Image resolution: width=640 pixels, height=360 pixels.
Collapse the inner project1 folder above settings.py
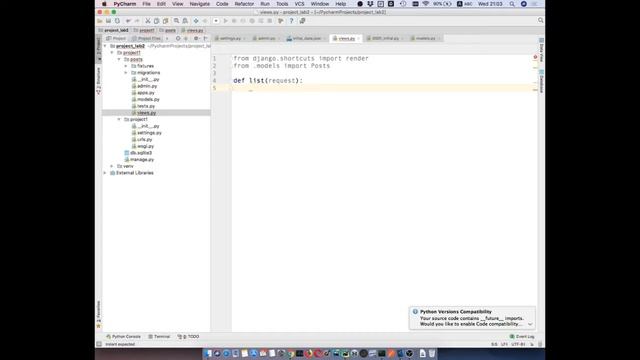pyautogui.click(x=119, y=120)
